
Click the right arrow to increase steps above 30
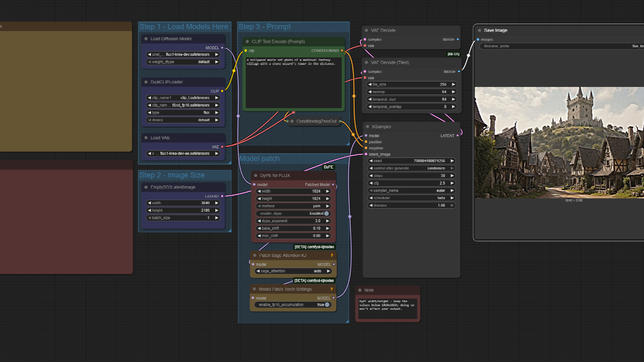452,175
